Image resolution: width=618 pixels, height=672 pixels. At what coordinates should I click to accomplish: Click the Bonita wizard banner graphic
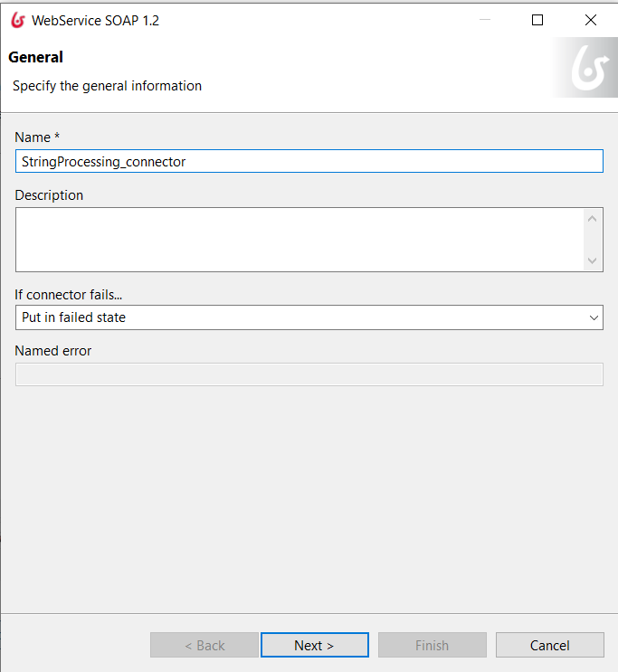pyautogui.click(x=585, y=67)
